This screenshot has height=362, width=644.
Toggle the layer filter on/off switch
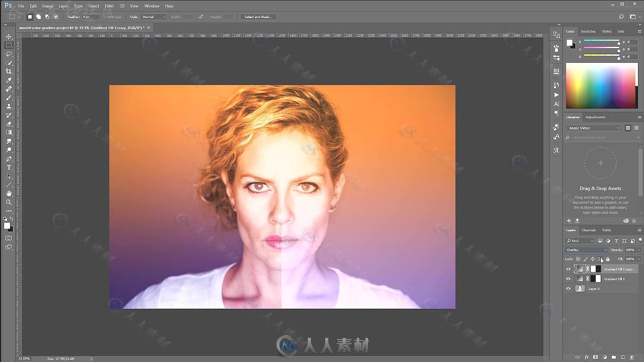640,240
